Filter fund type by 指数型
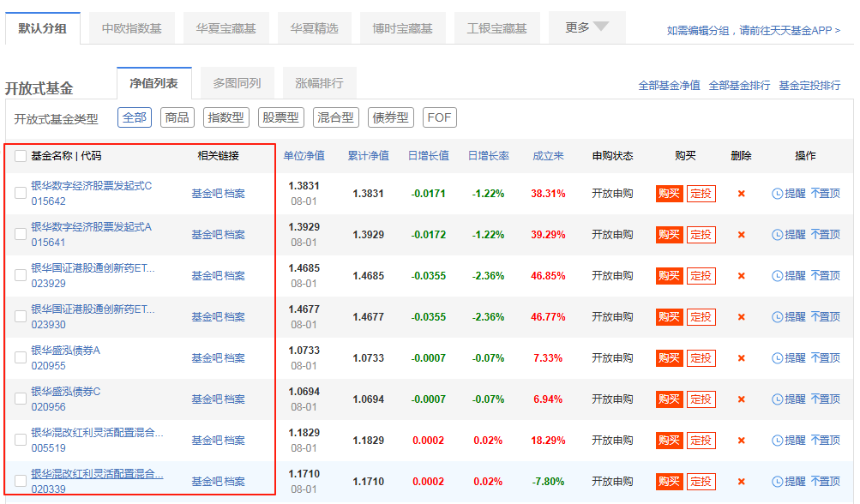The image size is (860, 504). pyautogui.click(x=226, y=117)
